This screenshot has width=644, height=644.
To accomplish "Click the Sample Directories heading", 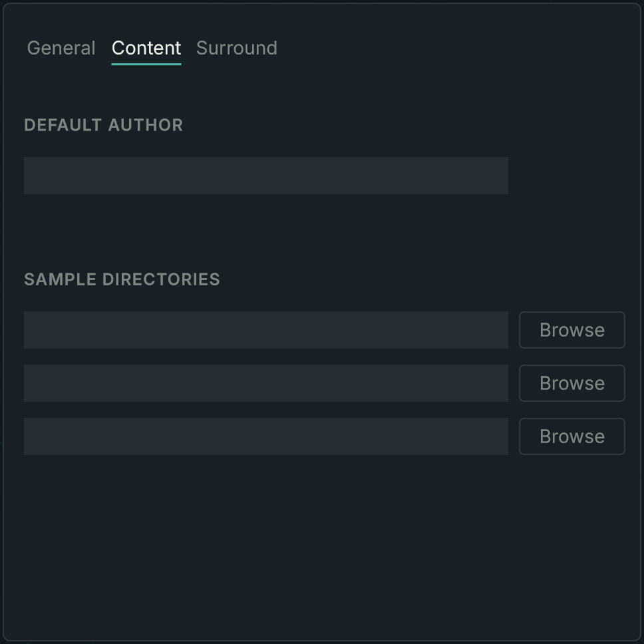I will 122,279.
